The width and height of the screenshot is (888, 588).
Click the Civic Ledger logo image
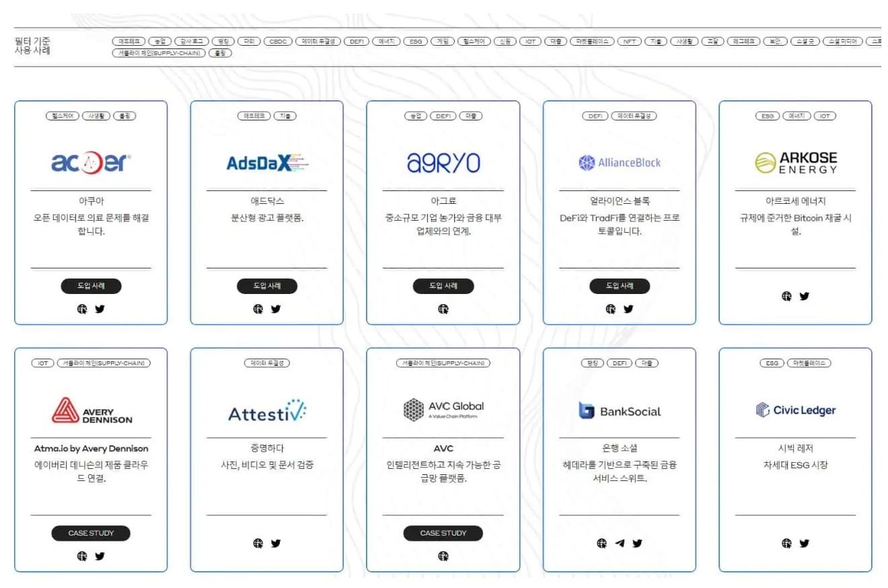796,410
